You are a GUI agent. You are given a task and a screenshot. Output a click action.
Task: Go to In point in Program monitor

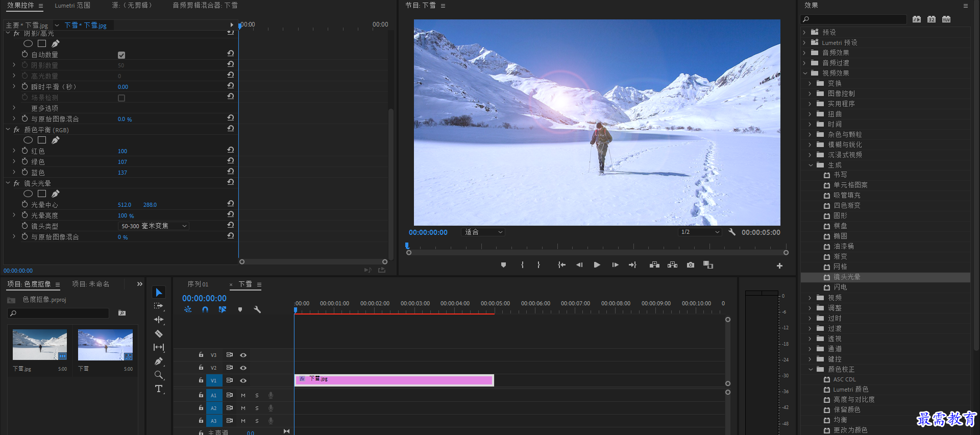click(x=561, y=265)
